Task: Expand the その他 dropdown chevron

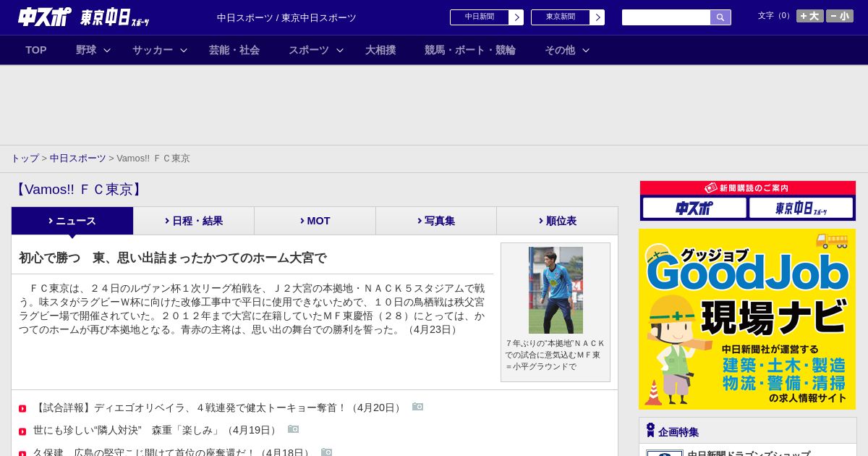Action: 586,50
